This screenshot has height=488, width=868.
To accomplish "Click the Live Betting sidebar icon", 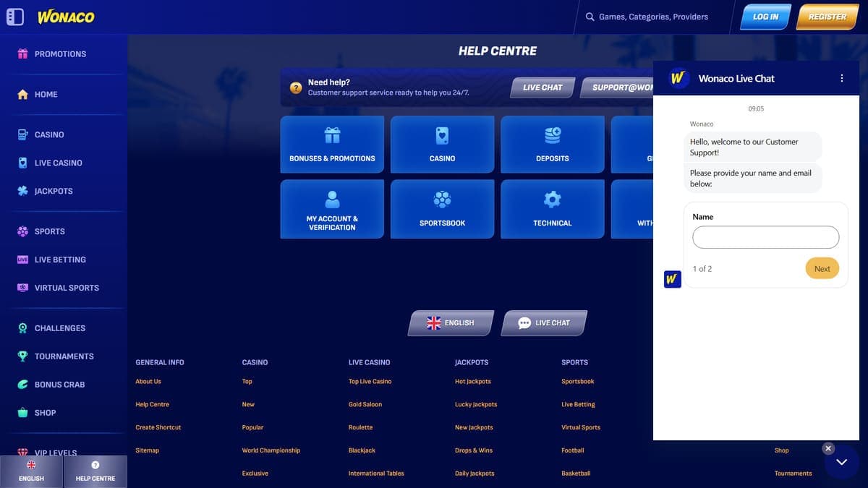I will 22,260.
